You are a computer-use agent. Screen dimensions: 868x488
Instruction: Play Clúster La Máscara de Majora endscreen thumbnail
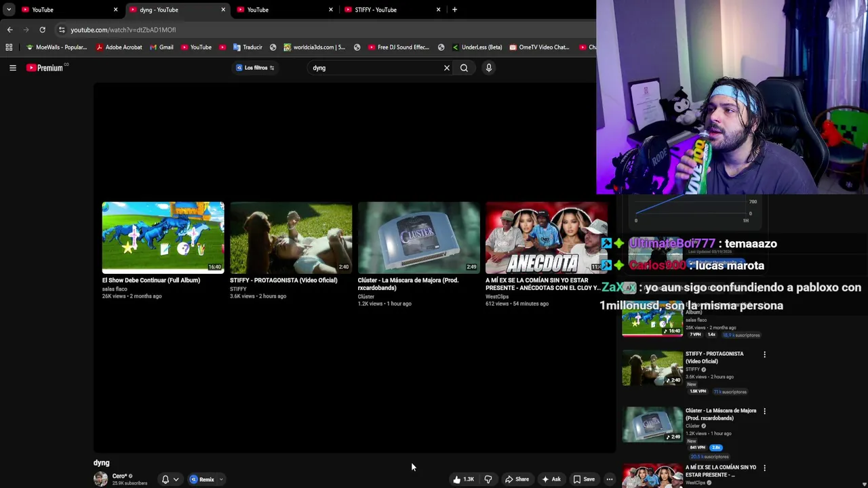click(x=418, y=237)
